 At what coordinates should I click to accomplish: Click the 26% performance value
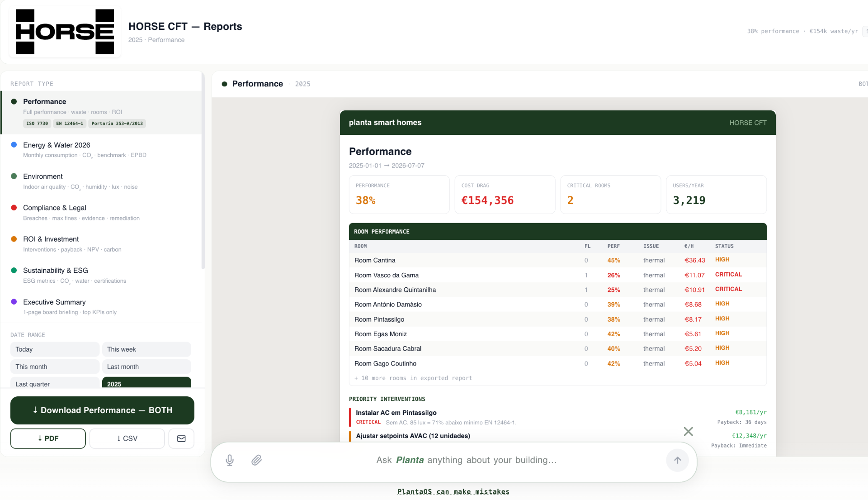pyautogui.click(x=614, y=275)
